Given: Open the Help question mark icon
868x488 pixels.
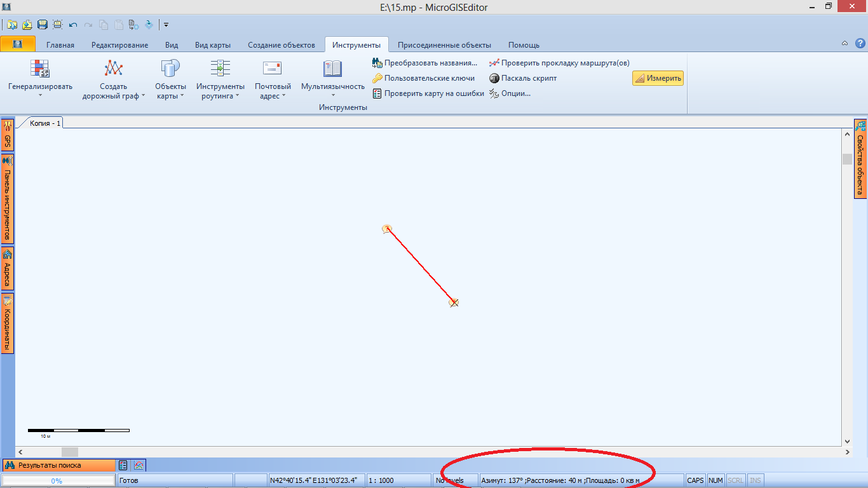Looking at the screenshot, I should pos(860,44).
